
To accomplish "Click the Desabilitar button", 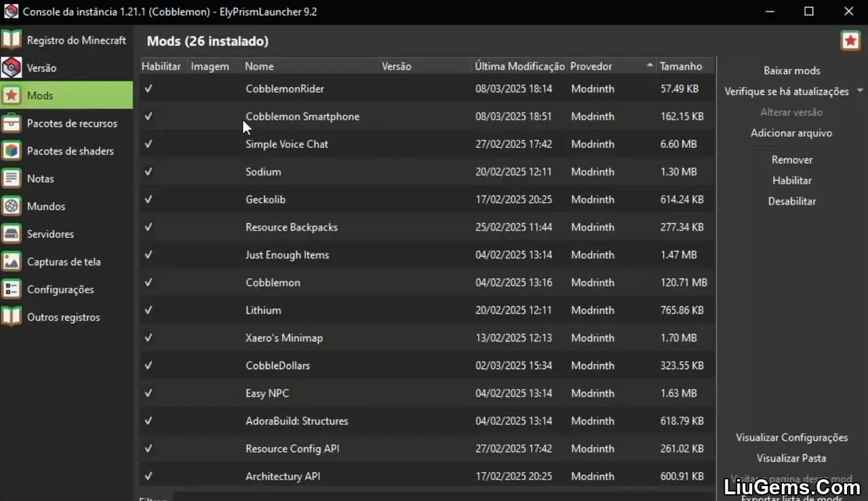I will (791, 201).
